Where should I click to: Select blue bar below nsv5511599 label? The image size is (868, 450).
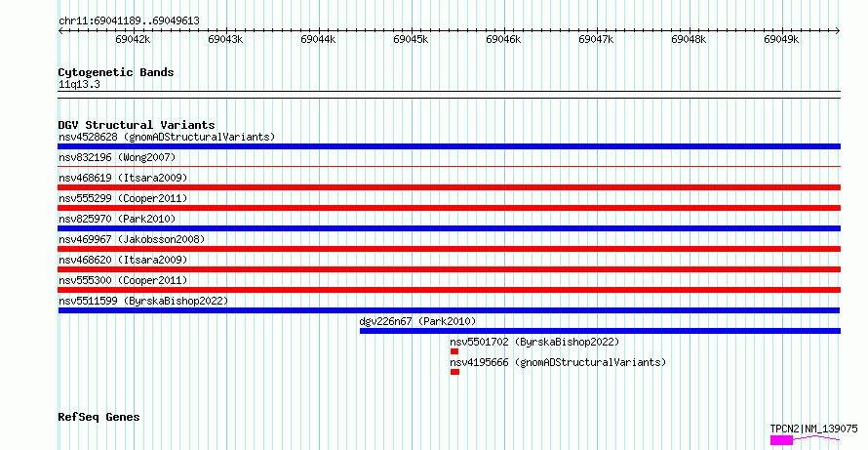point(449,310)
